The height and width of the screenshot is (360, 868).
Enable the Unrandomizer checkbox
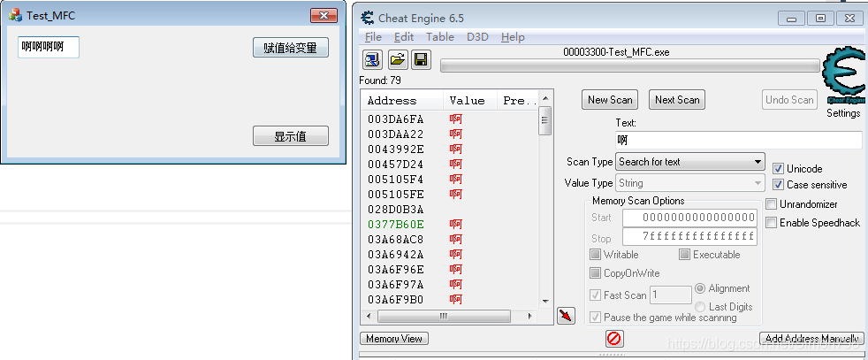click(x=771, y=204)
